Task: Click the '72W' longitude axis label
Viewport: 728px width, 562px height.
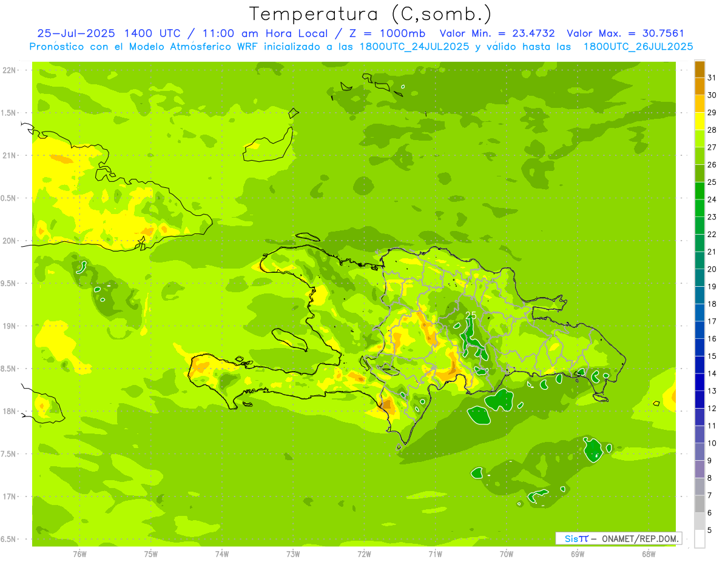Action: coord(364,554)
